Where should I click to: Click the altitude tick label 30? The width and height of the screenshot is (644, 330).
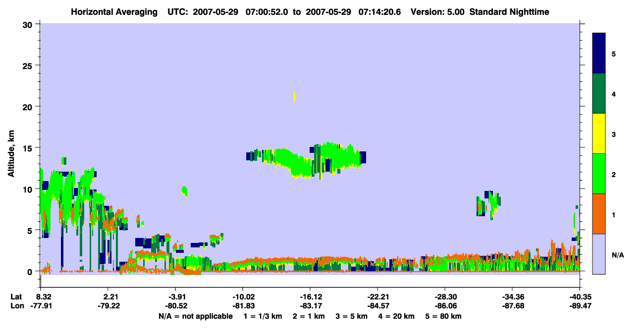(x=29, y=25)
